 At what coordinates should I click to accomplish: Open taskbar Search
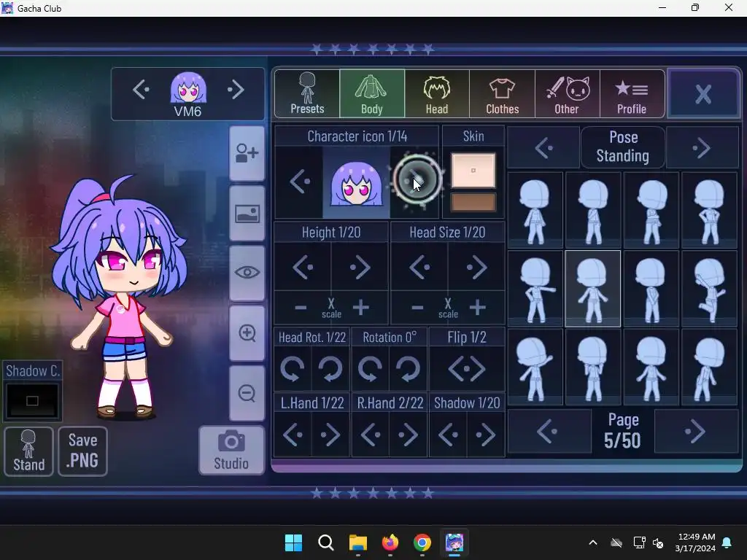326,542
